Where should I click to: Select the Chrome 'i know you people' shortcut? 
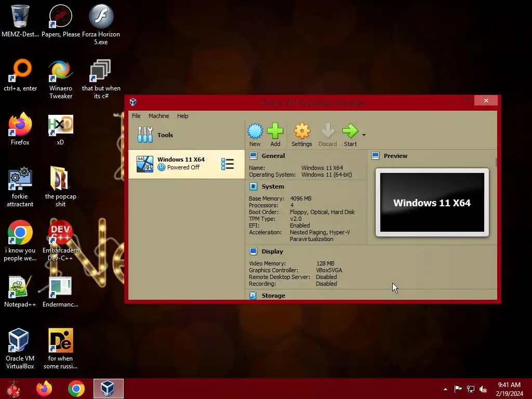(20, 241)
